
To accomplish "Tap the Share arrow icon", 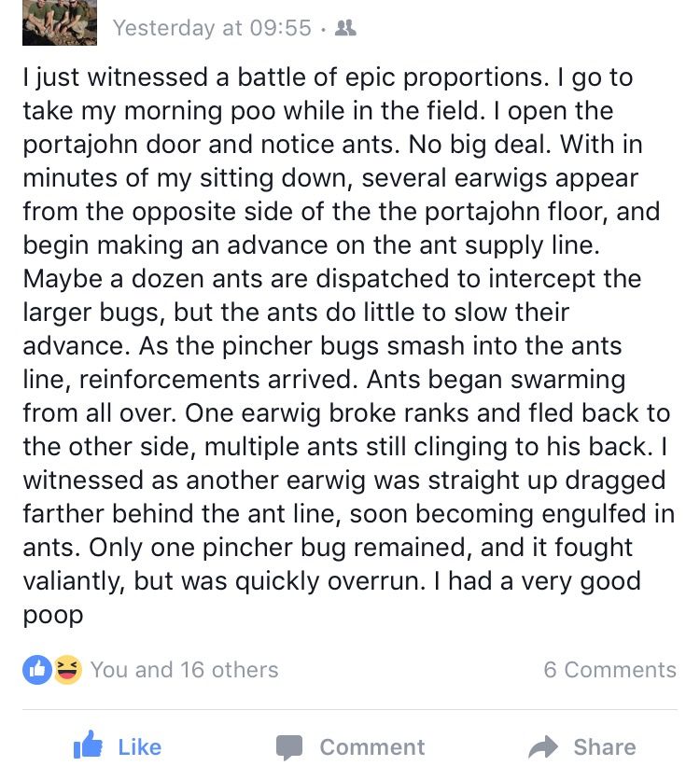I will pos(542,746).
